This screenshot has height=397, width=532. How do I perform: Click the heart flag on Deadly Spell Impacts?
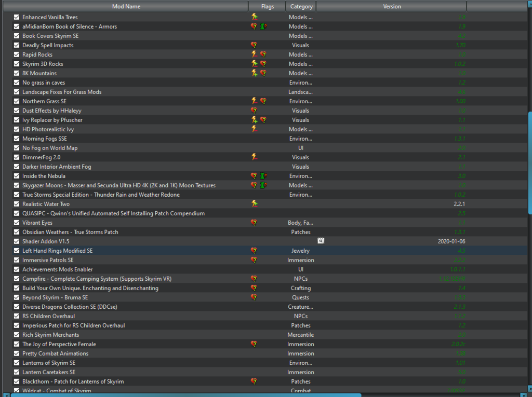point(254,45)
